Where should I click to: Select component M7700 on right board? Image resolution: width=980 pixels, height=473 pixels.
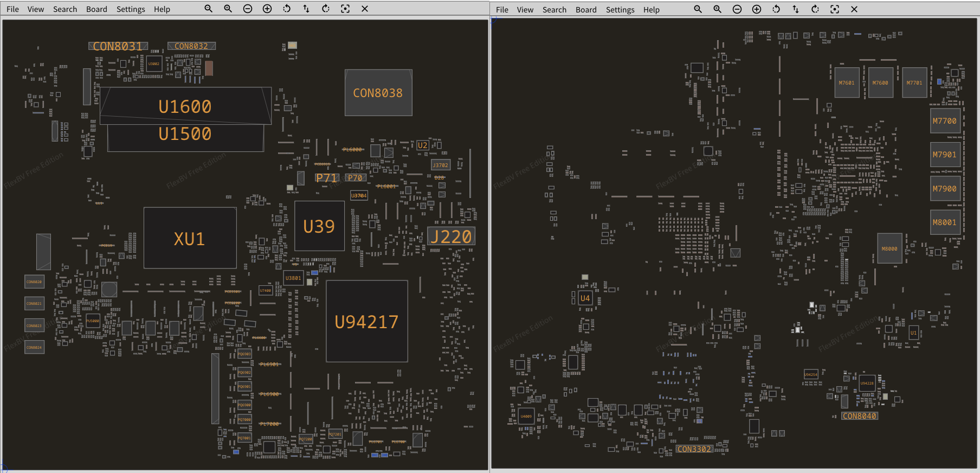[945, 121]
